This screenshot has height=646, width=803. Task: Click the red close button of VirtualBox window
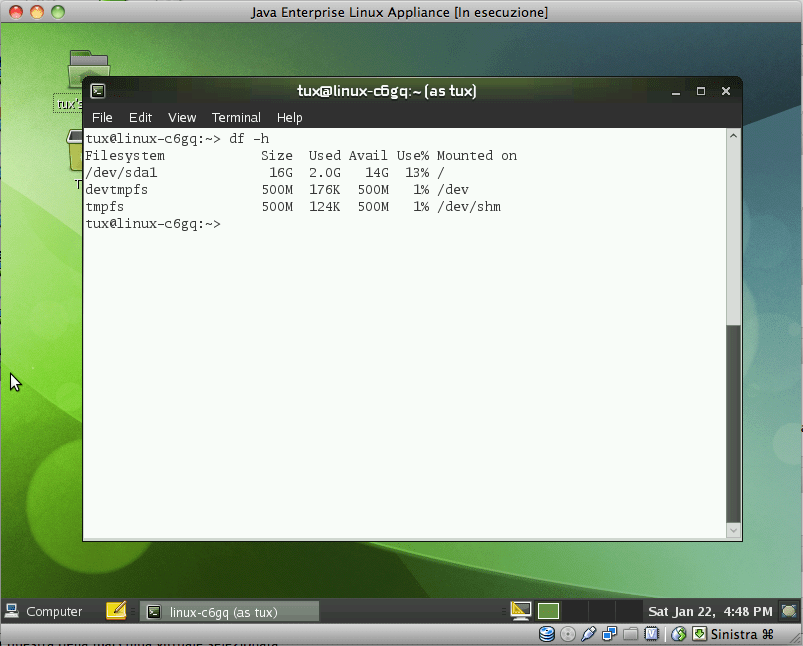16,12
